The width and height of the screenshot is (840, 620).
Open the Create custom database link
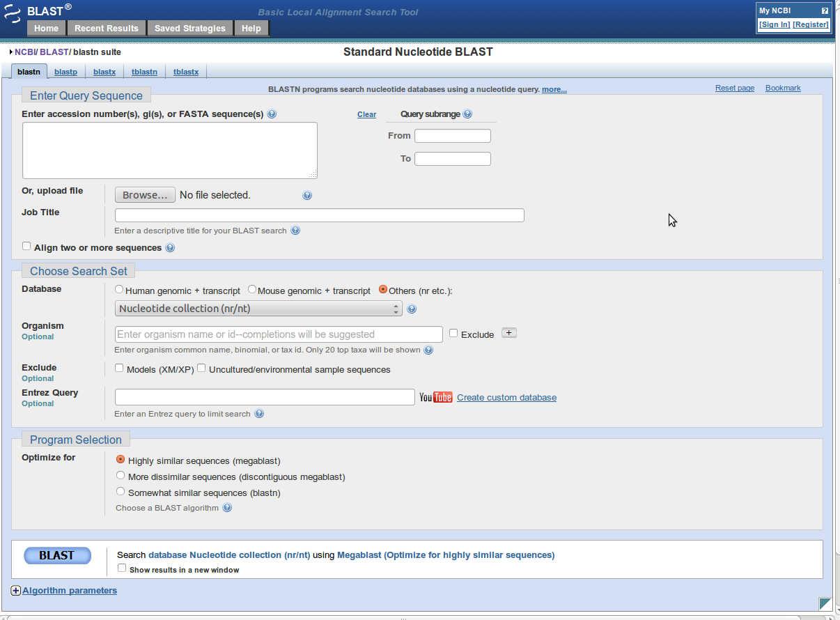[507, 398]
